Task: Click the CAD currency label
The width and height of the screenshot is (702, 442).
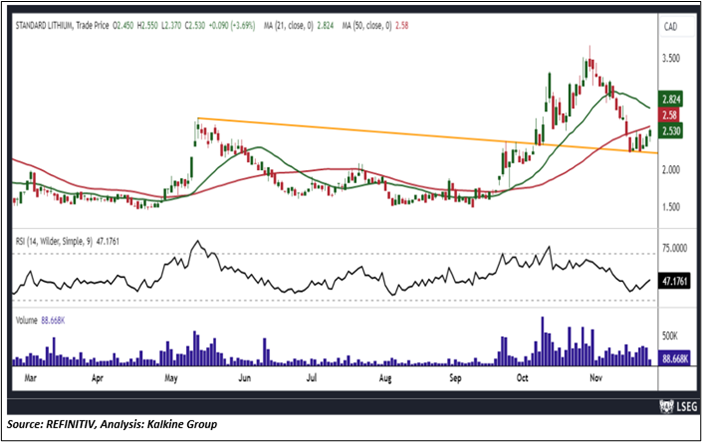Action: 670,27
